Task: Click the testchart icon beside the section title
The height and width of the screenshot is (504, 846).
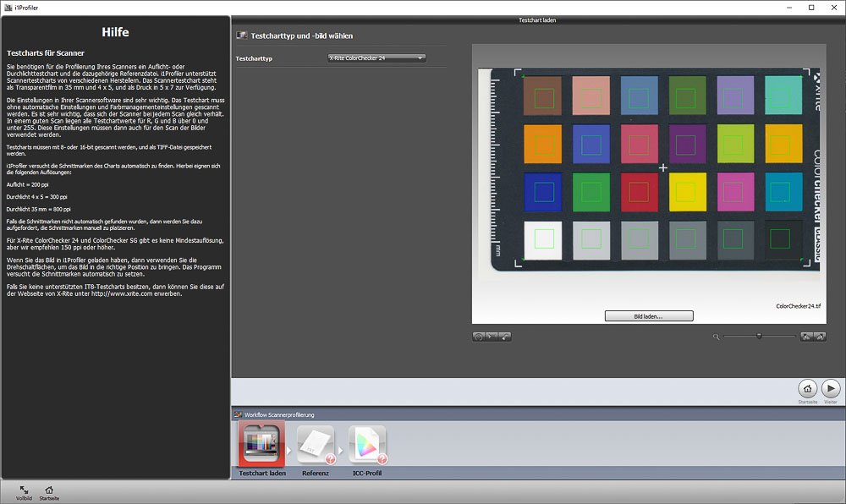Action: 242,36
